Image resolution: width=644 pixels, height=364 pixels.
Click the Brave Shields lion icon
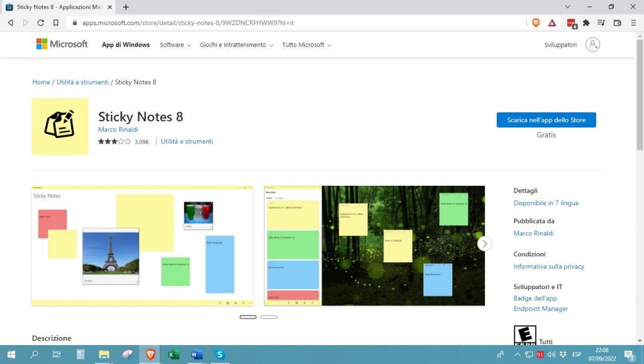click(x=536, y=23)
